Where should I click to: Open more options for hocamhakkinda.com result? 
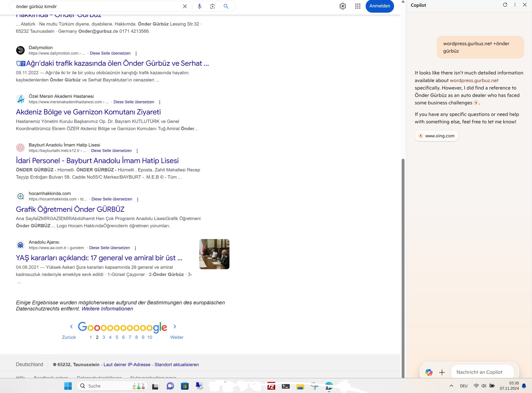click(138, 199)
